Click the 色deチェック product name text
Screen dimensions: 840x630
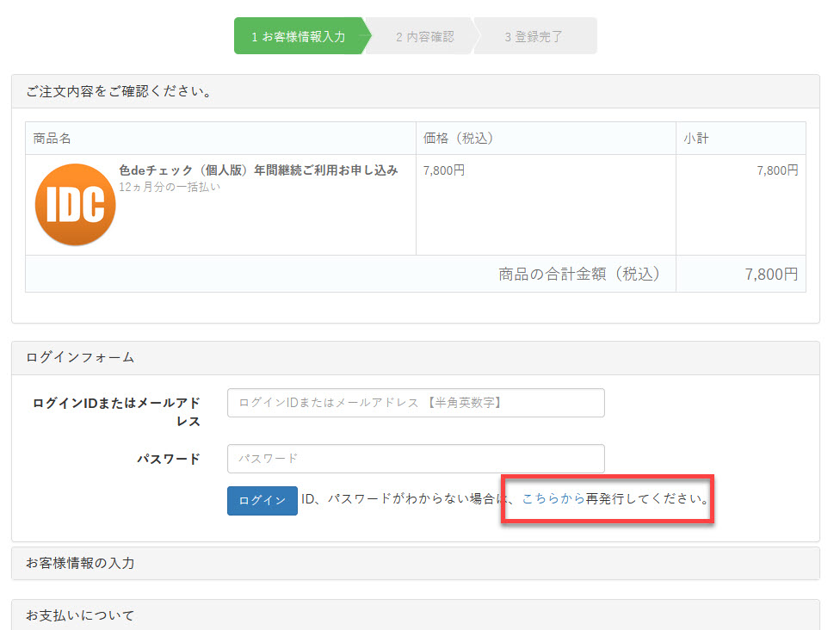258,170
